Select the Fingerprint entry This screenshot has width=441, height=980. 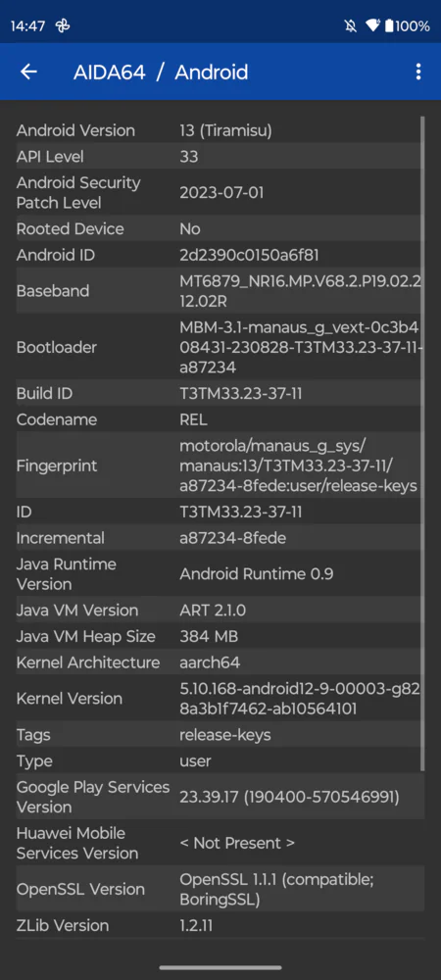(220, 465)
